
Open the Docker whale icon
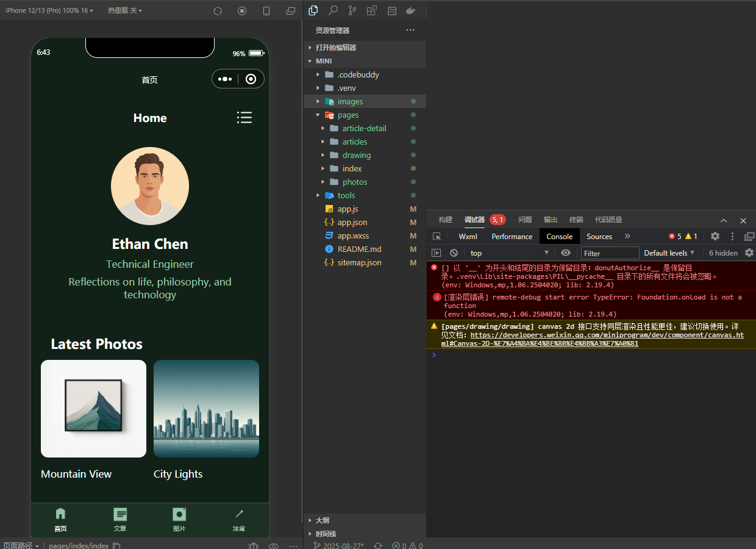click(x=411, y=10)
